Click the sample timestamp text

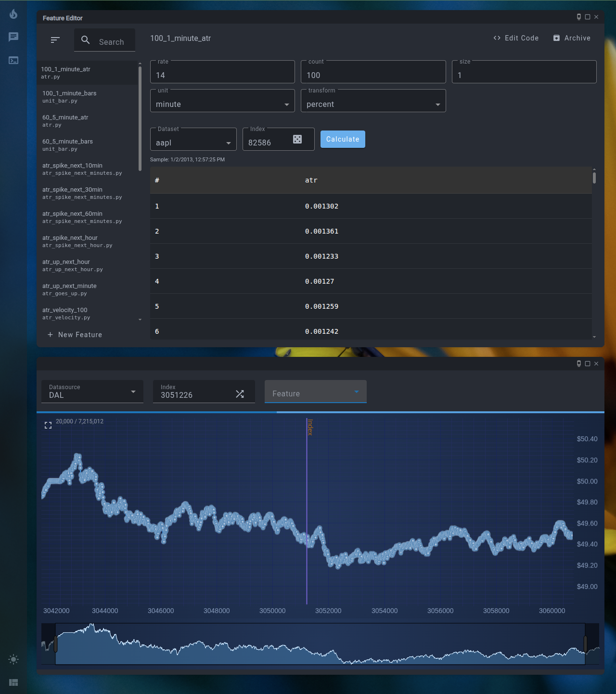coord(187,159)
